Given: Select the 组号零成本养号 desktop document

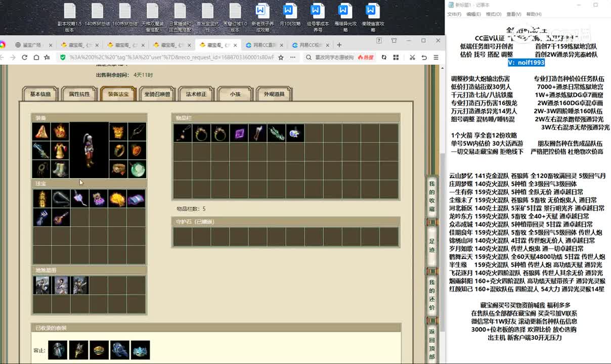Looking at the screenshot, I should (318, 17).
